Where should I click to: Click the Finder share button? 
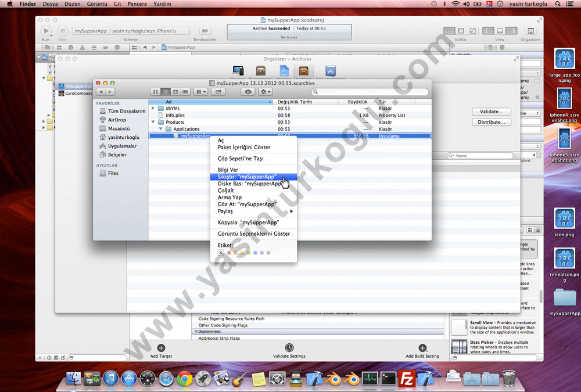tap(218, 92)
